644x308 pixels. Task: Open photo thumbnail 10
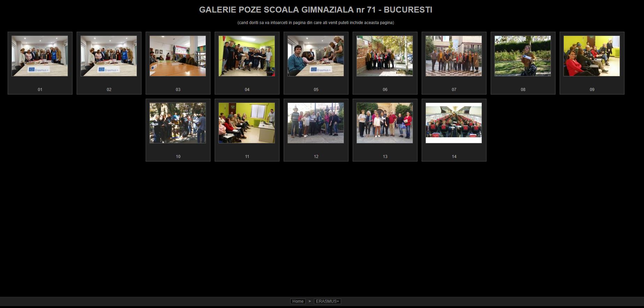point(178,123)
